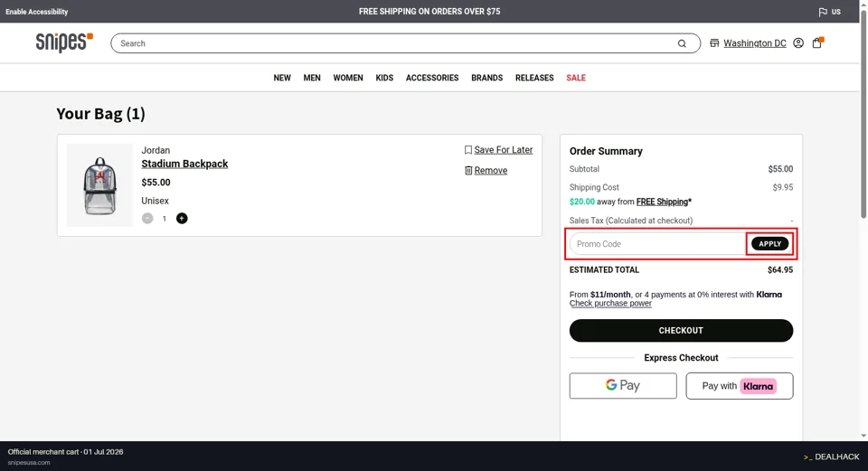This screenshot has width=868, height=471.
Task: Click the $55.00 price under Stadium Backpack
Action: (x=156, y=183)
